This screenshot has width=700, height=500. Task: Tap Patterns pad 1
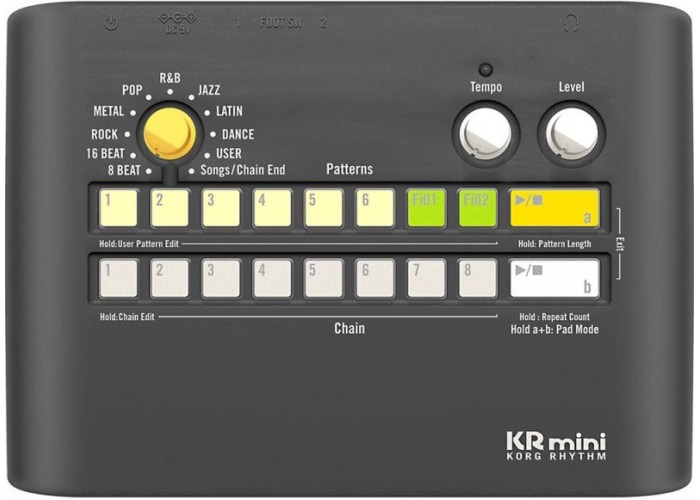pyautogui.click(x=119, y=208)
